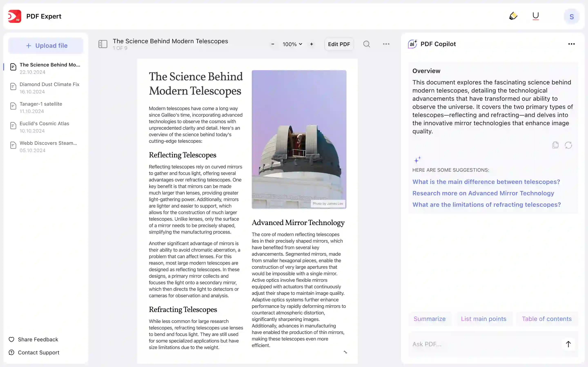The height and width of the screenshot is (367, 588).
Task: Select the highlighter tool icon
Action: (x=513, y=16)
